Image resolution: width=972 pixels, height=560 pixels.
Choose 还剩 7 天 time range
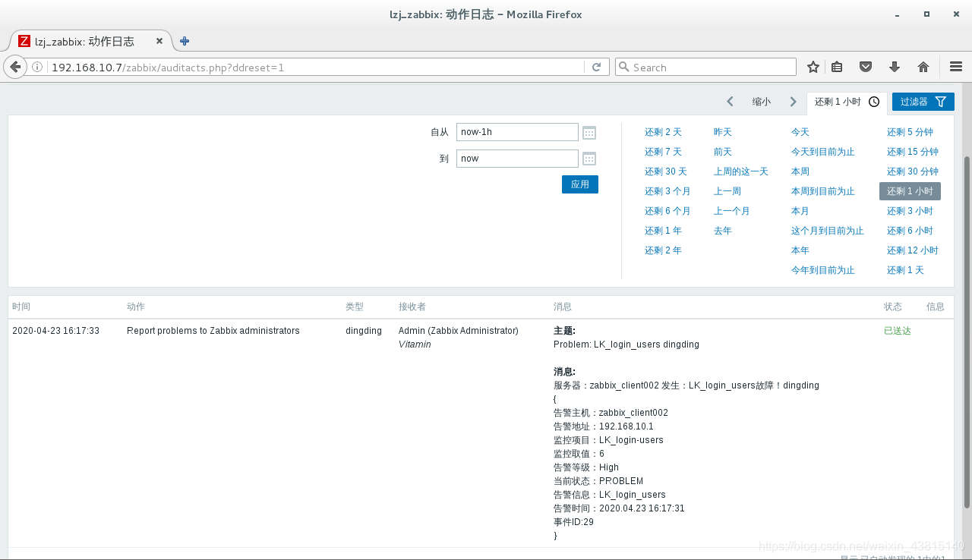tap(663, 152)
